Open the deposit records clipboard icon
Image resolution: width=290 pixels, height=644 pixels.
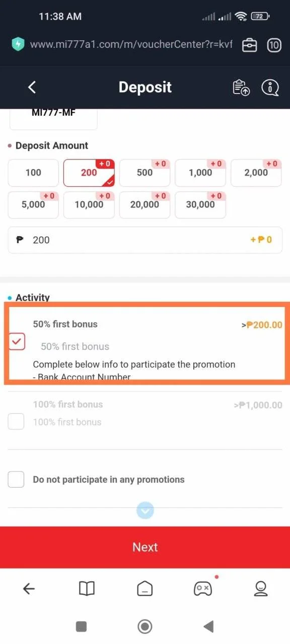click(241, 87)
